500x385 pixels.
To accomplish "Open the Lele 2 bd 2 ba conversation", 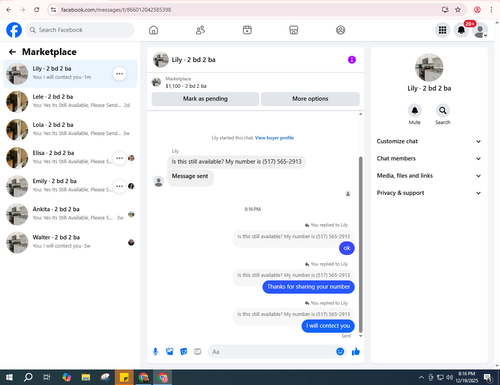I will [70, 102].
